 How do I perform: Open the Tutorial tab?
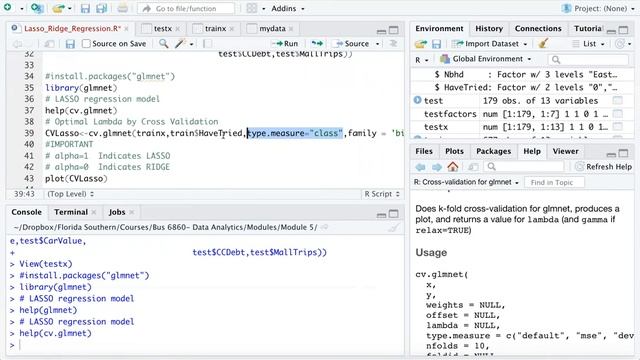coord(588,29)
